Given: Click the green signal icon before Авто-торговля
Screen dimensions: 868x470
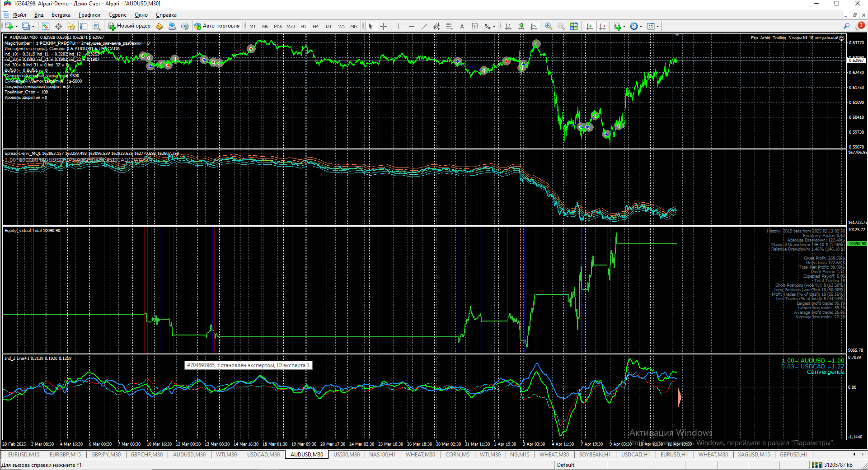Looking at the screenshot, I should pos(185,26).
